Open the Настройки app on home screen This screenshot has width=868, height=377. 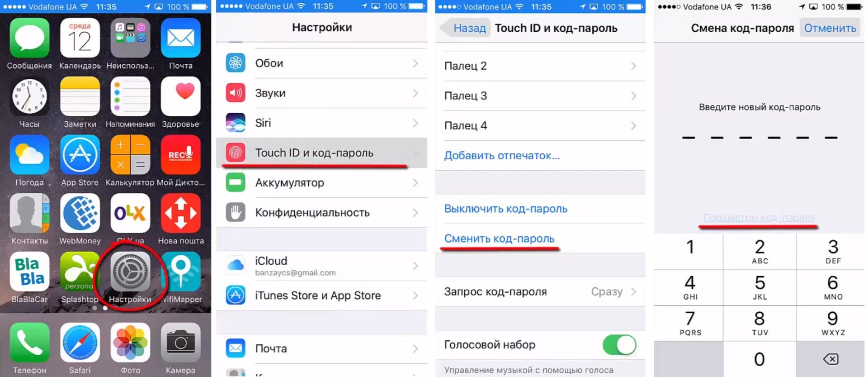[x=130, y=272]
